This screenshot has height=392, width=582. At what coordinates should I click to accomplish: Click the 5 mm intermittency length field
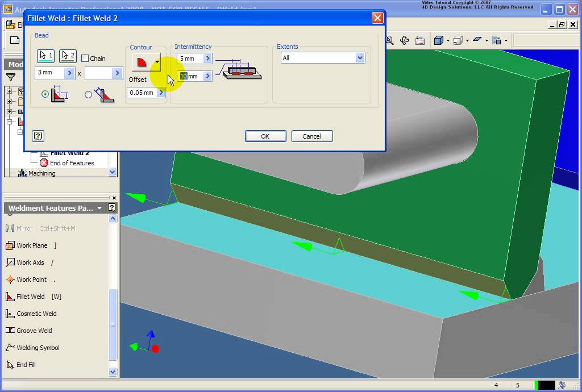190,59
